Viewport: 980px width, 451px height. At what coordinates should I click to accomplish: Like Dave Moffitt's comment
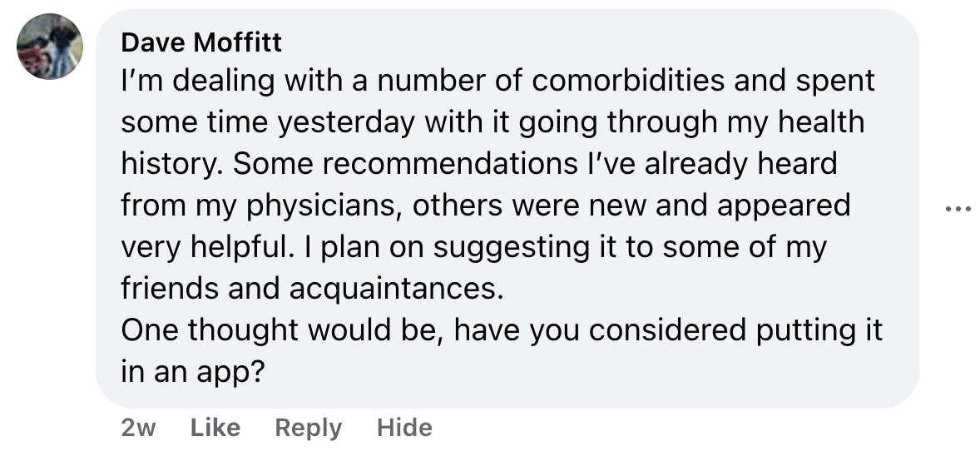(215, 428)
